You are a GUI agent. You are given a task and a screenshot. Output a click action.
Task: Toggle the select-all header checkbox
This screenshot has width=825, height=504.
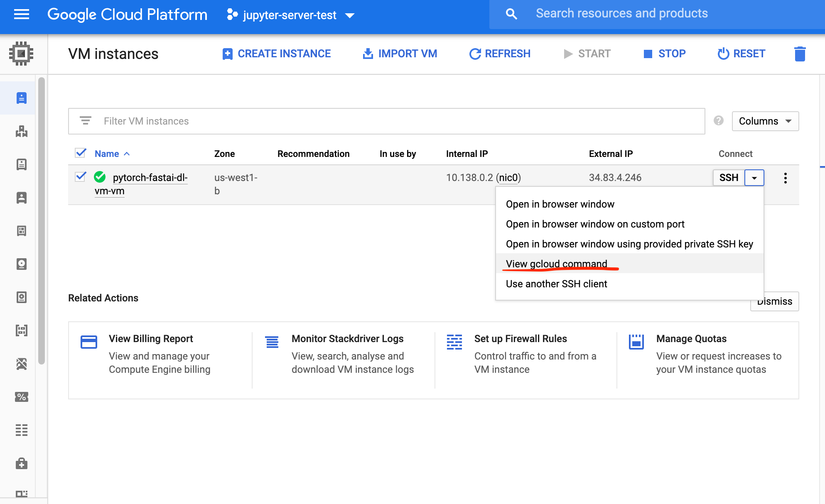click(x=81, y=153)
